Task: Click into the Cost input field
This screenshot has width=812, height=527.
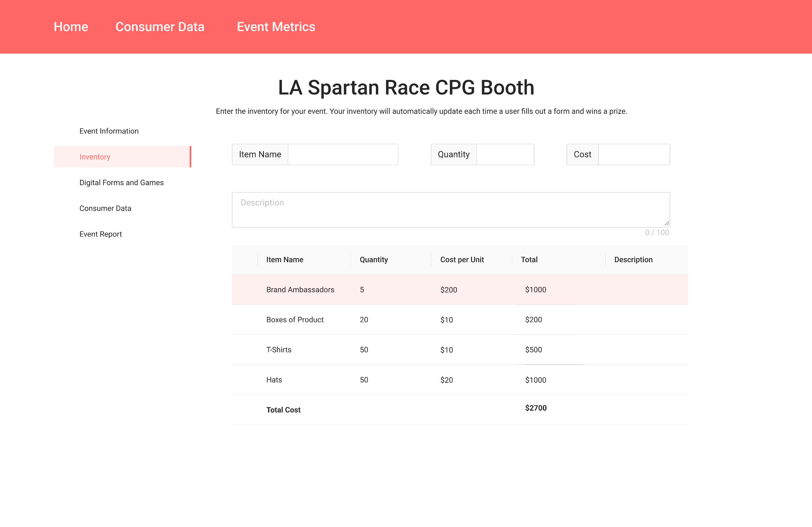Action: coord(633,154)
